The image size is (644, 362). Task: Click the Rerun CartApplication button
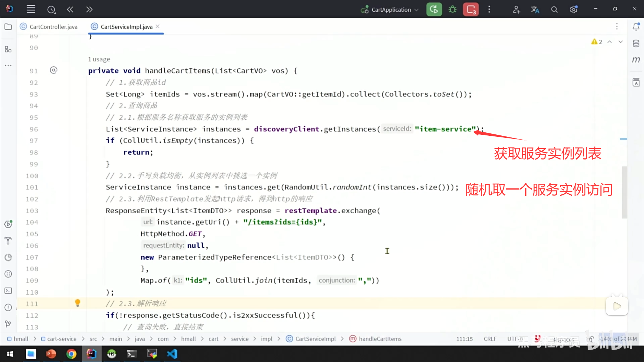pos(434,9)
